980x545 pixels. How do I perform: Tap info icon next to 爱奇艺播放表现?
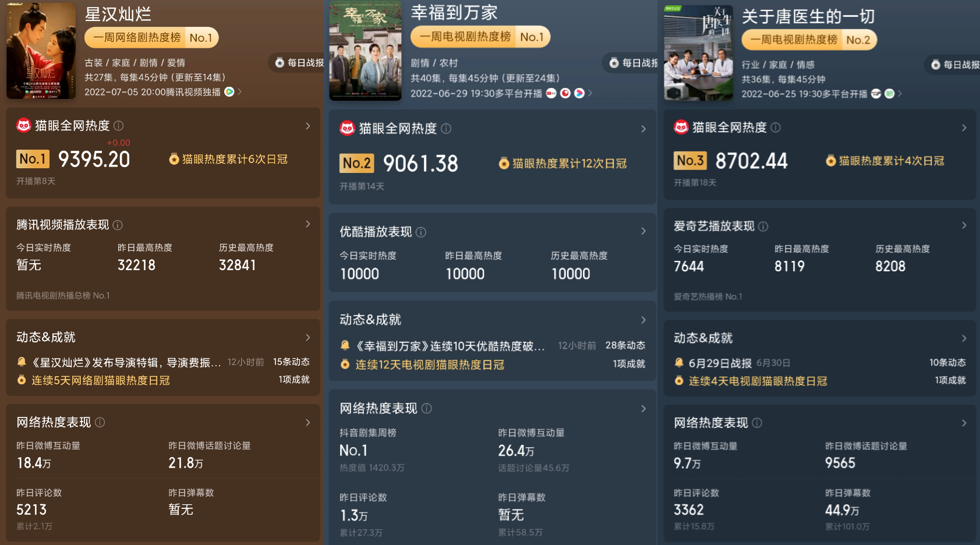click(763, 227)
